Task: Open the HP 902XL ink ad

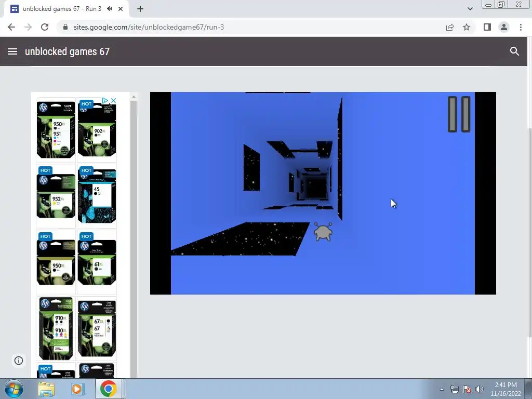Action: point(97,130)
